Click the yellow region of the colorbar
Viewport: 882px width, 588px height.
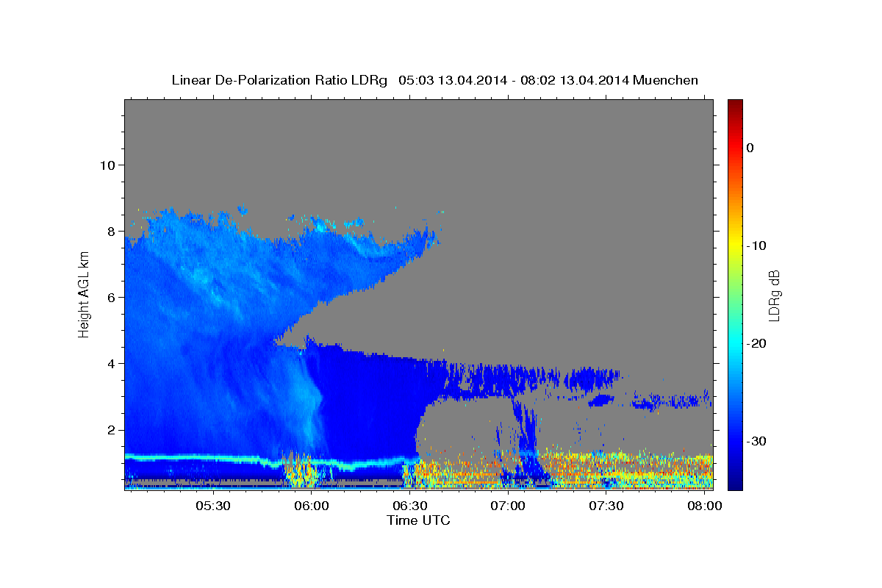[x=735, y=245]
